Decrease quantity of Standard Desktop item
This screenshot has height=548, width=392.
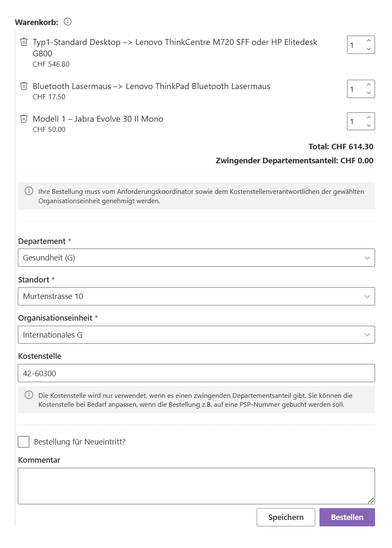tap(368, 49)
